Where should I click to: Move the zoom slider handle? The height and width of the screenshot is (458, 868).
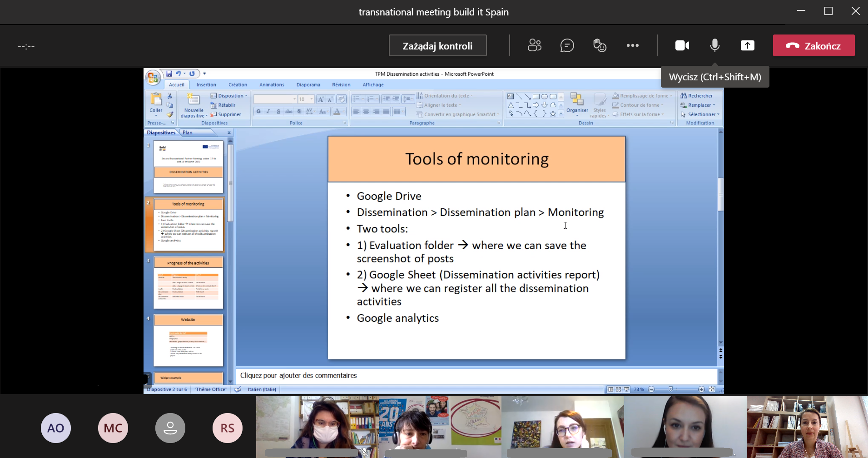(670, 389)
